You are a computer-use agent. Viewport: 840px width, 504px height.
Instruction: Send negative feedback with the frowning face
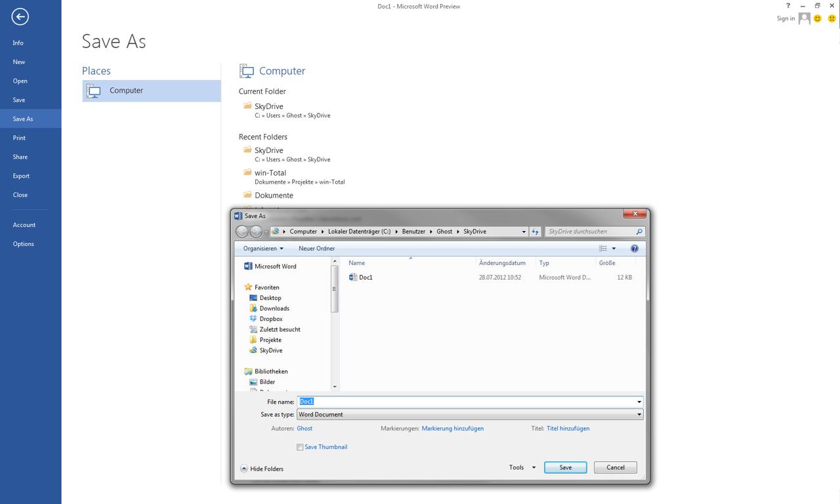831,18
